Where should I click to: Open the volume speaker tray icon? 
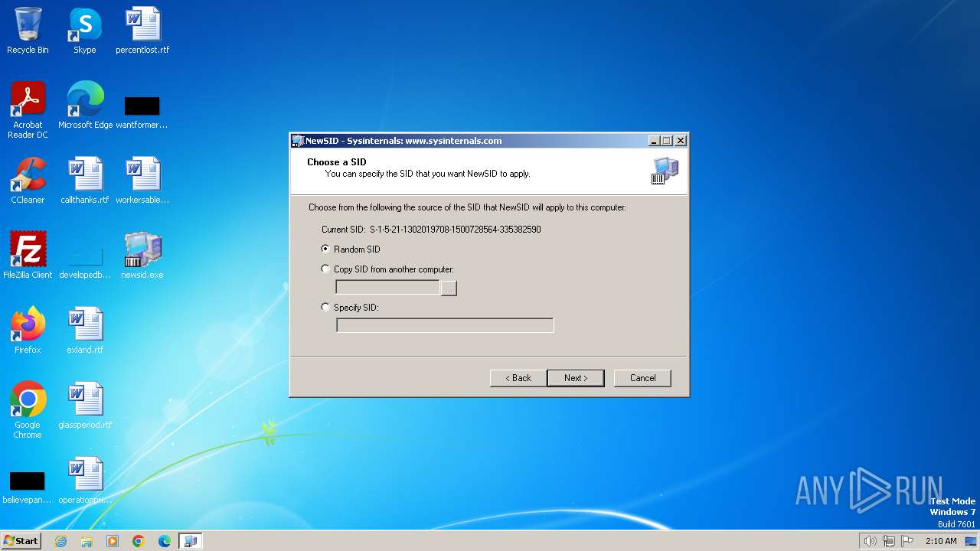point(870,541)
